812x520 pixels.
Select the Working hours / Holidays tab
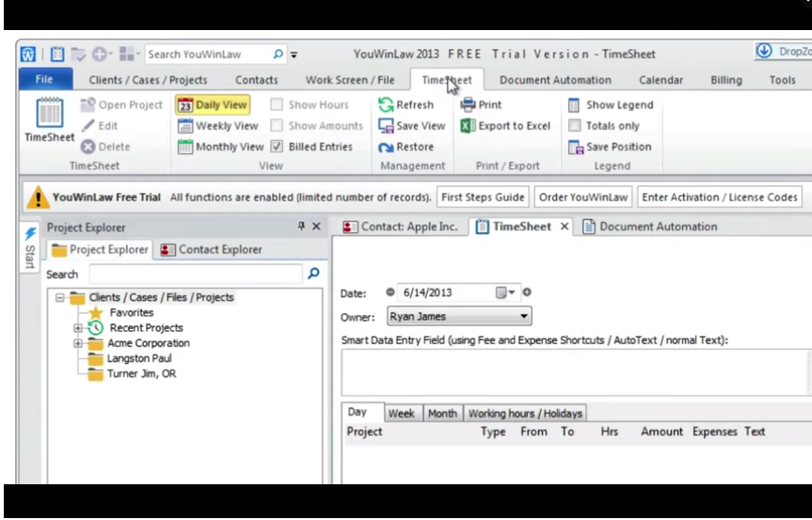click(525, 414)
